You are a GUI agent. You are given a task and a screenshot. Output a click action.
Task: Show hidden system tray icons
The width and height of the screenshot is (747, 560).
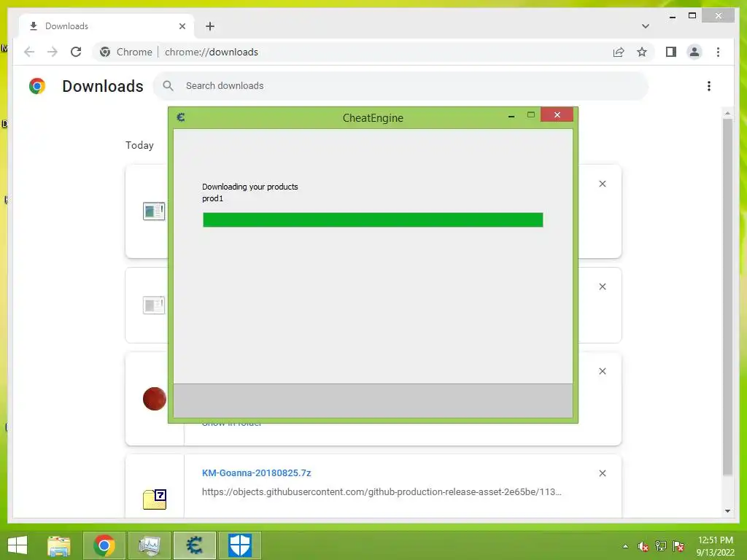(625, 546)
